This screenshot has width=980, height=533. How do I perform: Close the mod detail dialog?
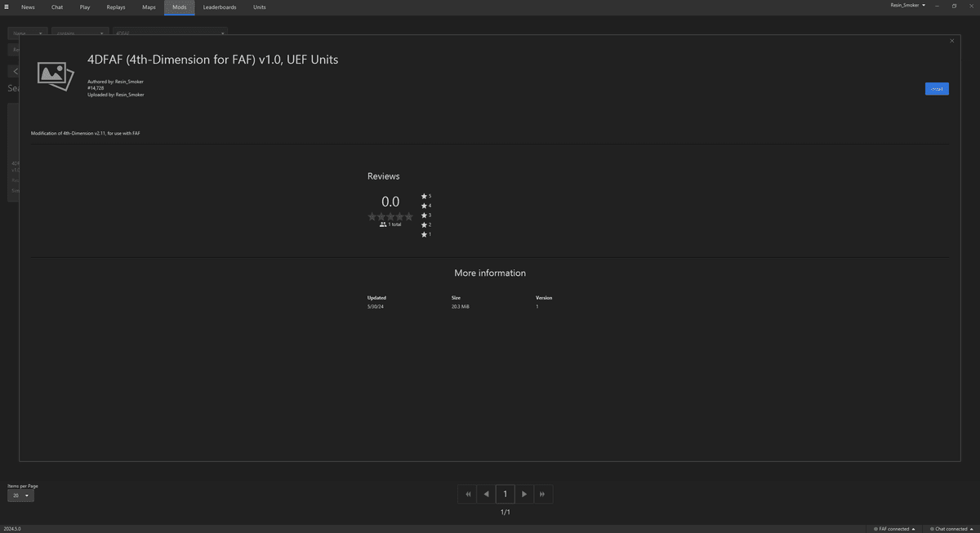951,41
